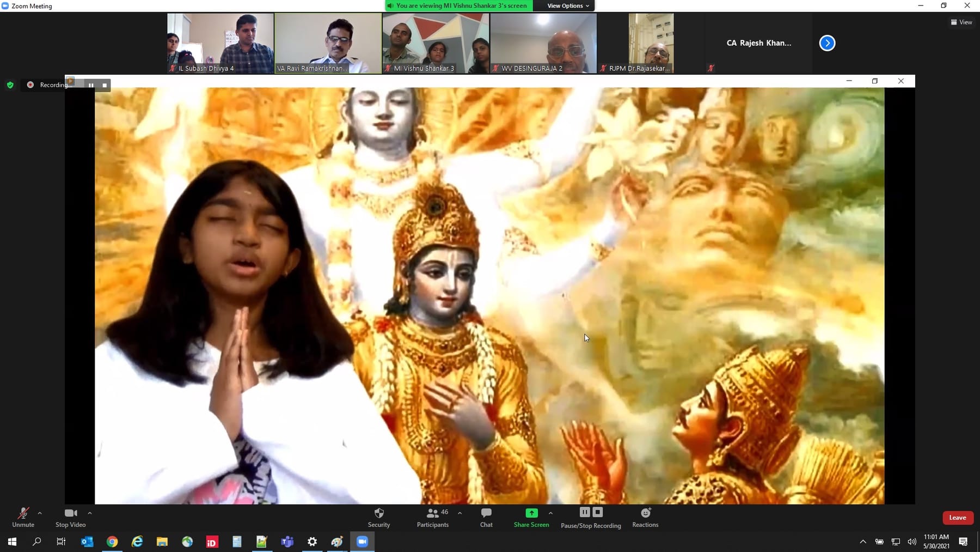Show next page of video thumbnails

pyautogui.click(x=827, y=43)
